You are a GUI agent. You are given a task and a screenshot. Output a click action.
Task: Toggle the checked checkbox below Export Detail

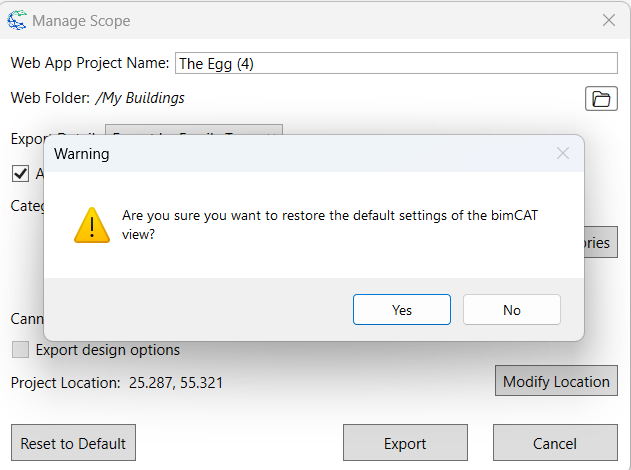[x=20, y=173]
